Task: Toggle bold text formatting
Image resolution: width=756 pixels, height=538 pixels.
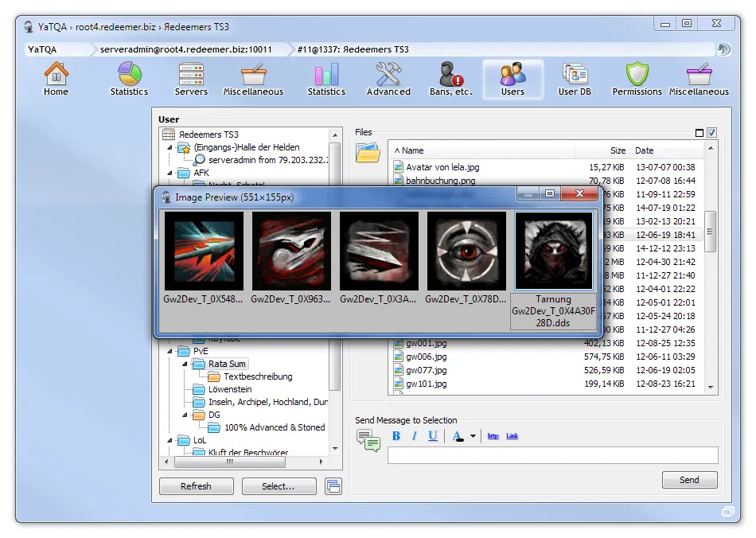Action: click(396, 436)
